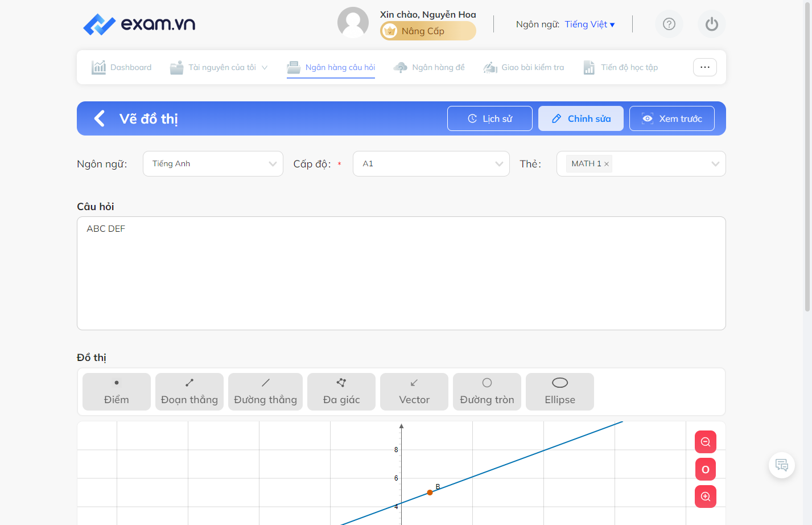Open the three-dots more menu

pyautogui.click(x=705, y=67)
